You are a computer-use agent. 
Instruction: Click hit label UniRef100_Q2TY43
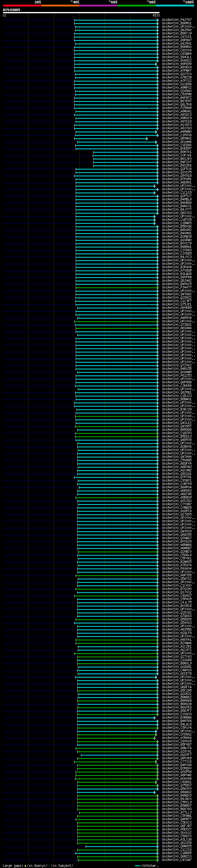click(177, 657)
